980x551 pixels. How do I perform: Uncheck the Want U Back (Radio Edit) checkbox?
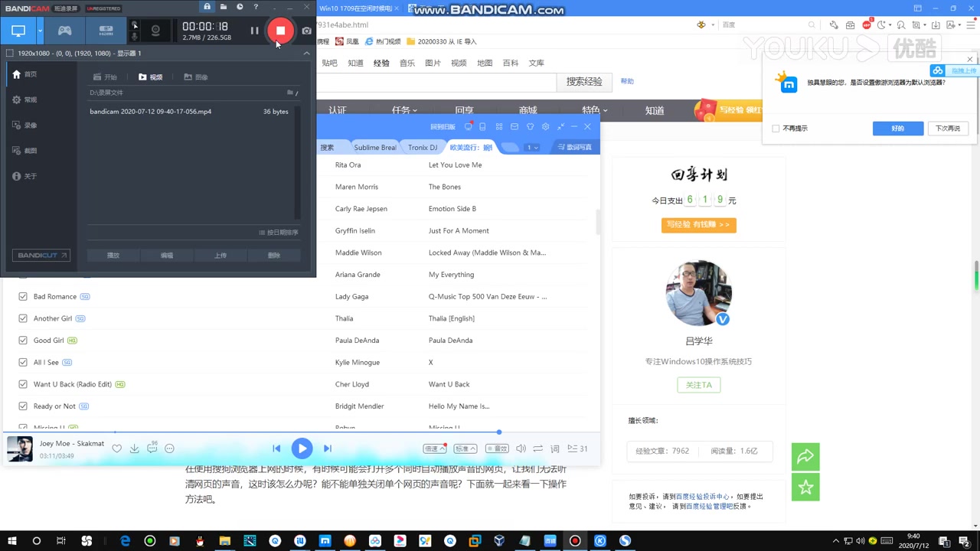[x=23, y=384]
